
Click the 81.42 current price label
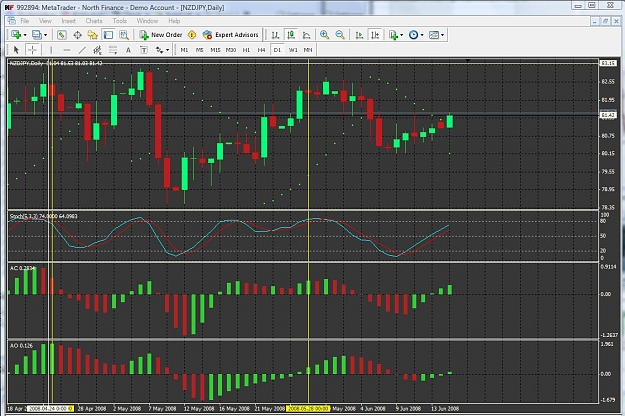pos(608,115)
